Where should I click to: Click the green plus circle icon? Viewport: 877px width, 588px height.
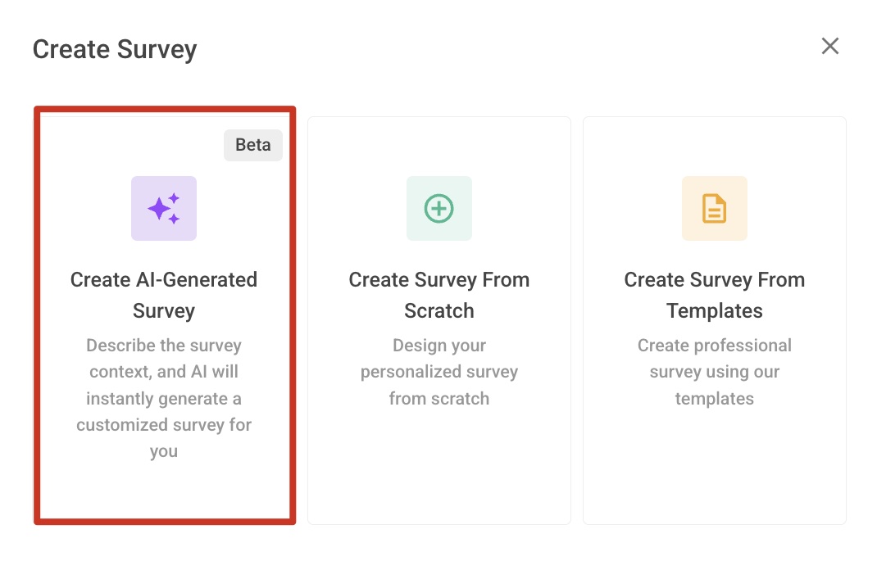coord(439,209)
